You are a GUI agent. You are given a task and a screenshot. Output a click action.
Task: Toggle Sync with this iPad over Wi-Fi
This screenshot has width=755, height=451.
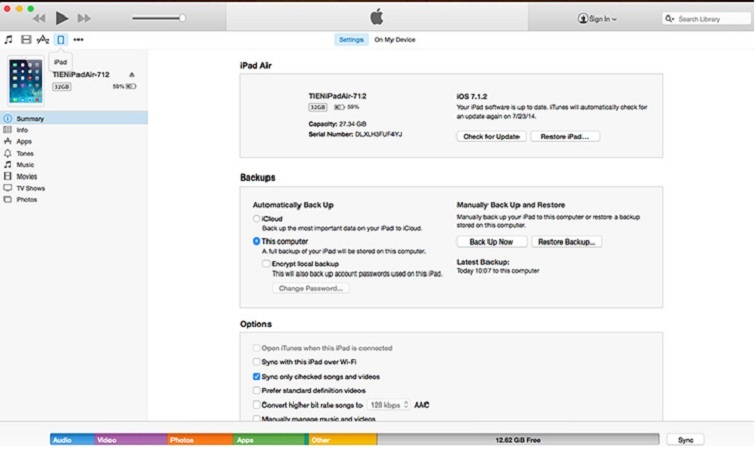(257, 361)
